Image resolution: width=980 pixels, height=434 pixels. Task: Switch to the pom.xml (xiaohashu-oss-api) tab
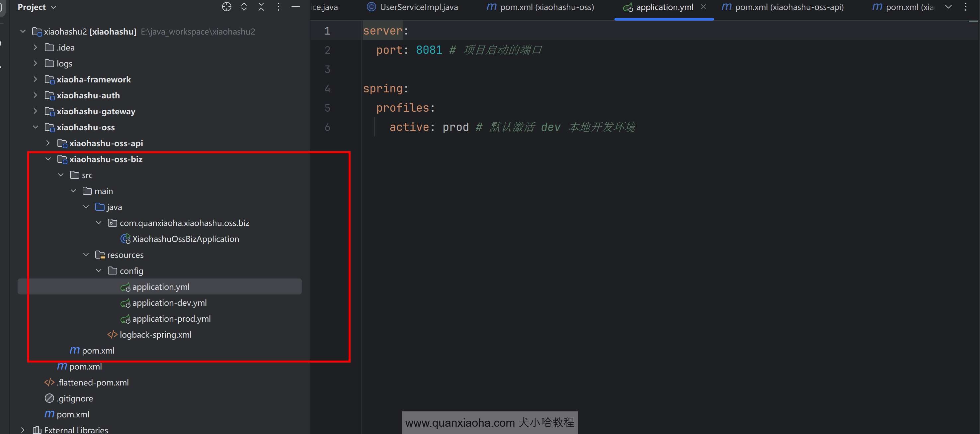pyautogui.click(x=789, y=7)
